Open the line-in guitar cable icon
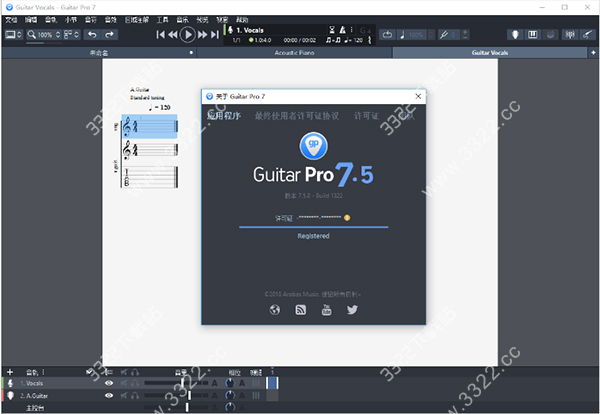 tap(587, 35)
